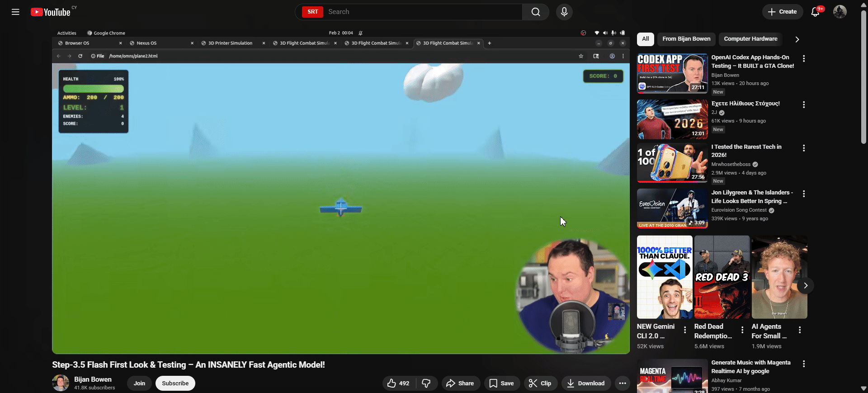This screenshot has height=393, width=868.
Task: Open options for Red Dead Redemption short
Action: (x=742, y=330)
